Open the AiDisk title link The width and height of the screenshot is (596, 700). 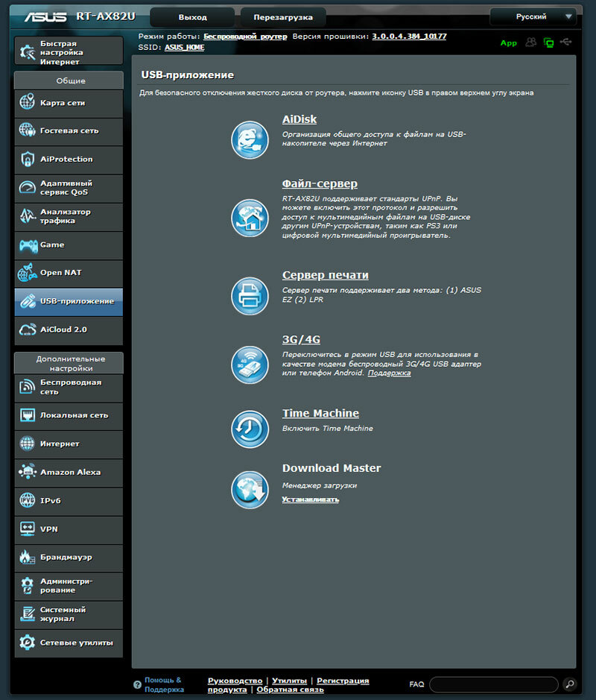click(299, 119)
